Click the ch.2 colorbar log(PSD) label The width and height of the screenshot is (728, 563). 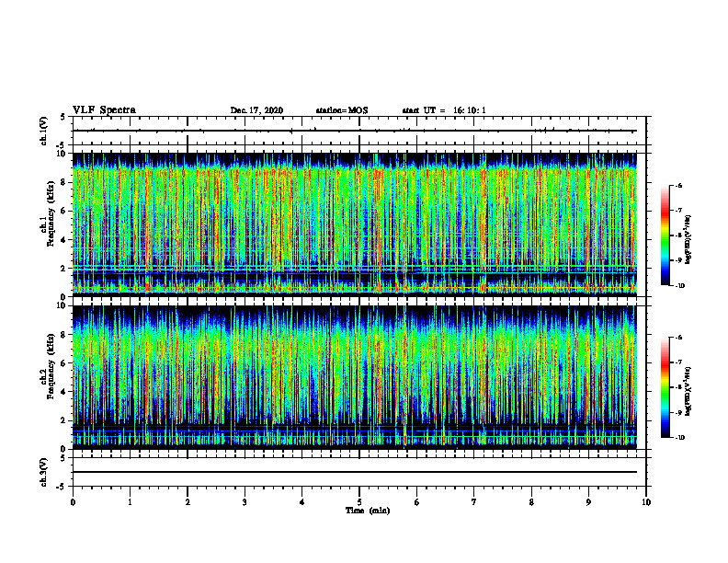688,392
